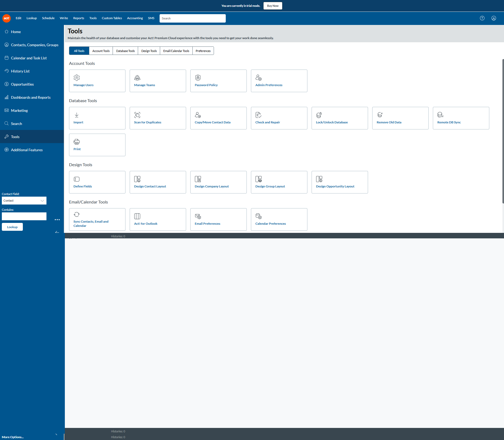Open the Remote DB Sync icon
Screen dimensions: 504x440
440,115
